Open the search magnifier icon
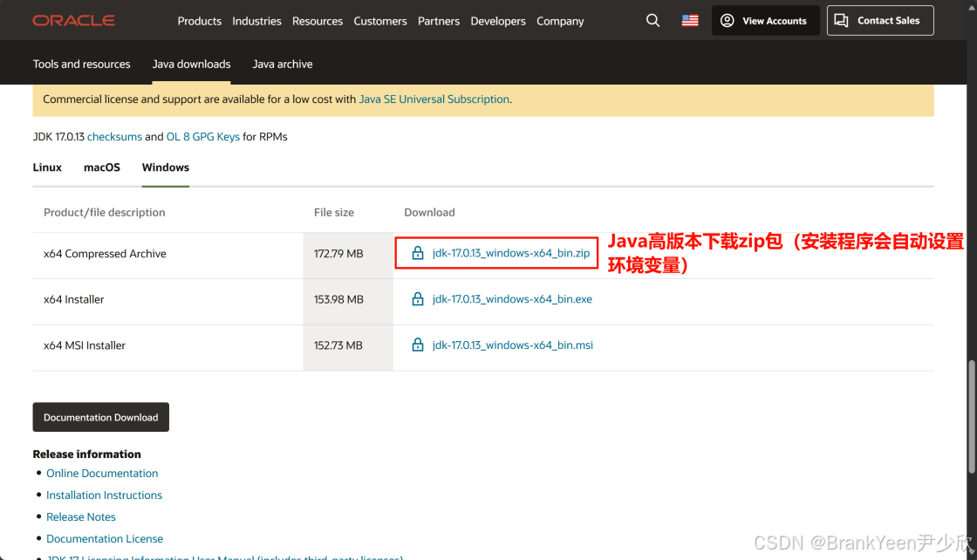Screen dimensions: 977x560 (652, 21)
